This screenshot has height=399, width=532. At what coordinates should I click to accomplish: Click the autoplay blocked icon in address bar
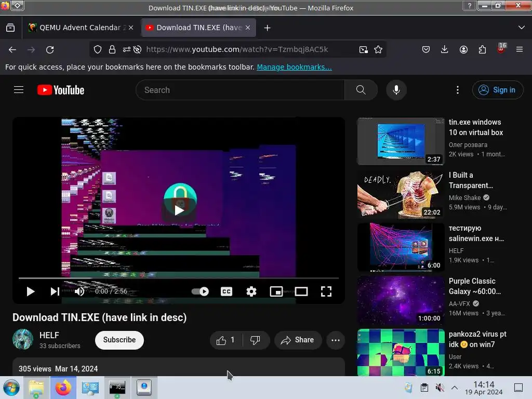click(x=137, y=49)
